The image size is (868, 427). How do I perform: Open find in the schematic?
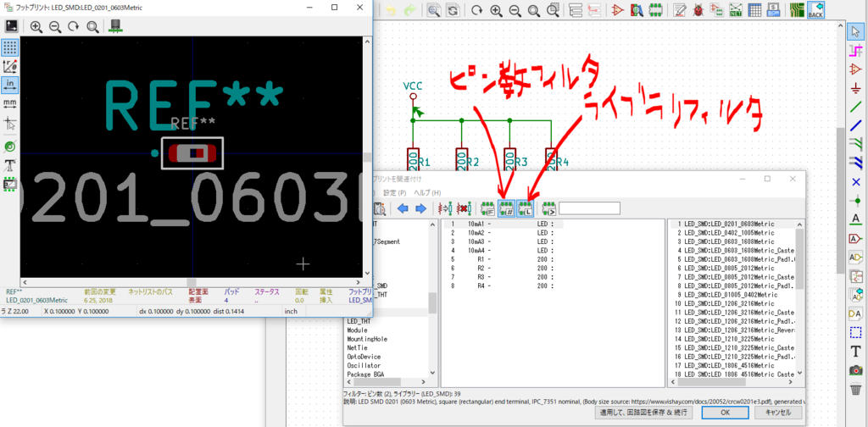[x=434, y=10]
